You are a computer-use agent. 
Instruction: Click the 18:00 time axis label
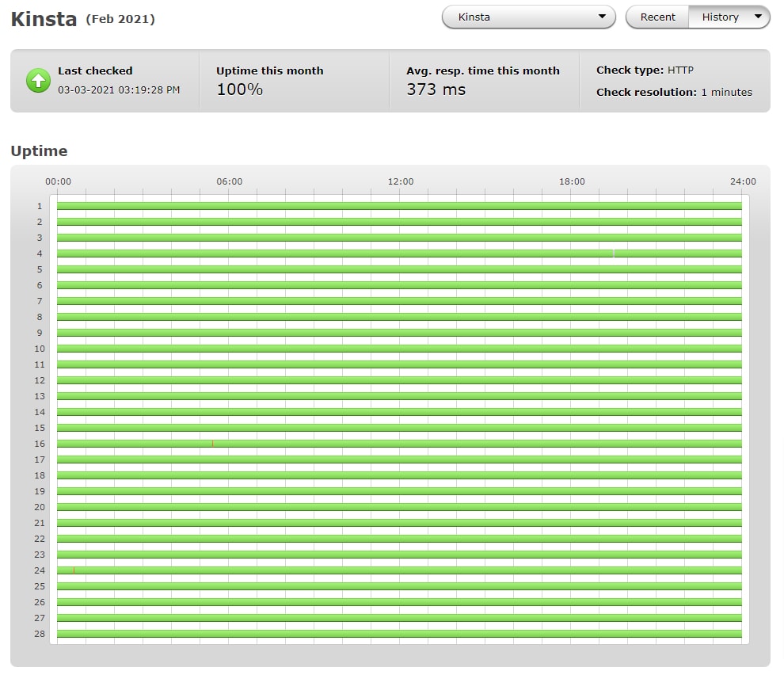pyautogui.click(x=572, y=181)
